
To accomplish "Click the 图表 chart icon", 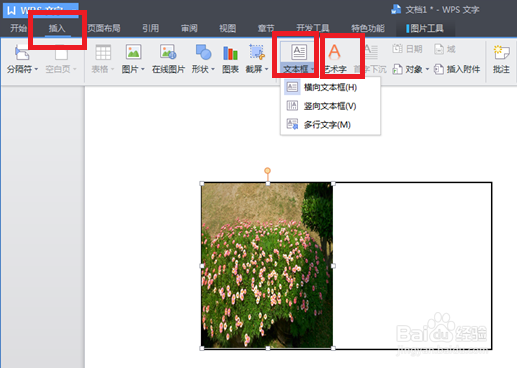I will (230, 53).
